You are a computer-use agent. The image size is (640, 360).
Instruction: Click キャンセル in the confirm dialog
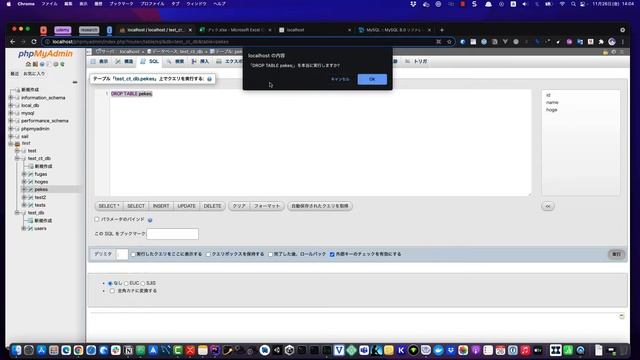tap(340, 79)
